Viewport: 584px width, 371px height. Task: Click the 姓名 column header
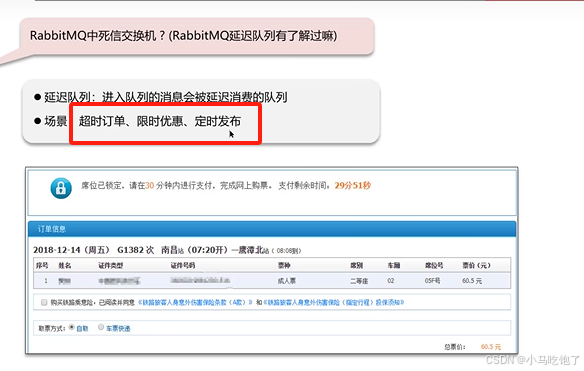click(65, 265)
